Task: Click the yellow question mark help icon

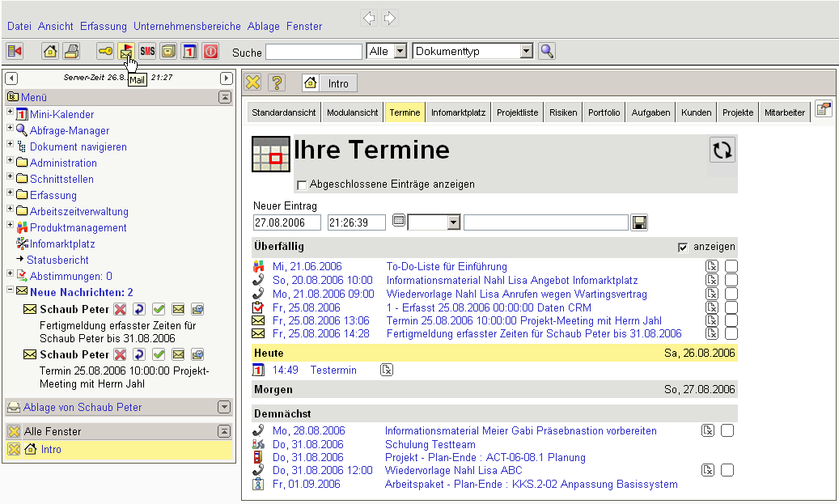Action: pyautogui.click(x=277, y=83)
